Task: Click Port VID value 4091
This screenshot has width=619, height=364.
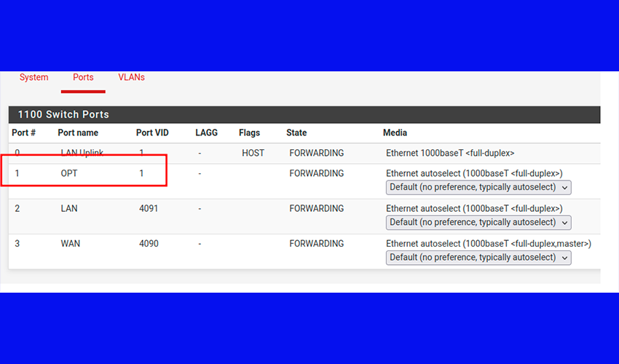Action: tap(149, 208)
